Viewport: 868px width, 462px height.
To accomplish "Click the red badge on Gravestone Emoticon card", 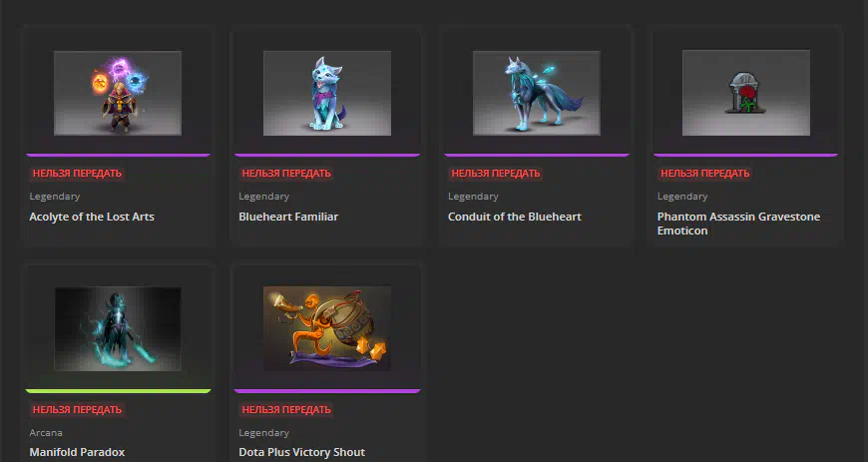I will 704,174.
